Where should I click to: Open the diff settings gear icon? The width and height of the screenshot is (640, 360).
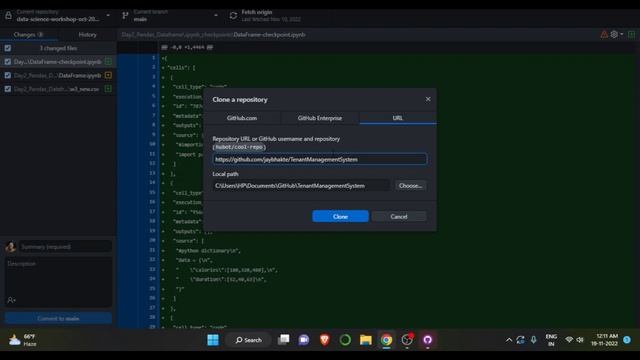[x=614, y=35]
